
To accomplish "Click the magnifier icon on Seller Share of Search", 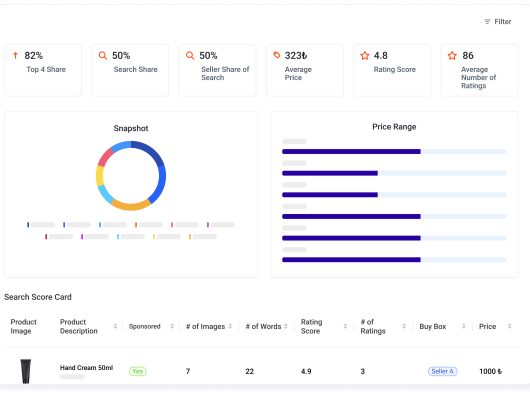I will 190,55.
